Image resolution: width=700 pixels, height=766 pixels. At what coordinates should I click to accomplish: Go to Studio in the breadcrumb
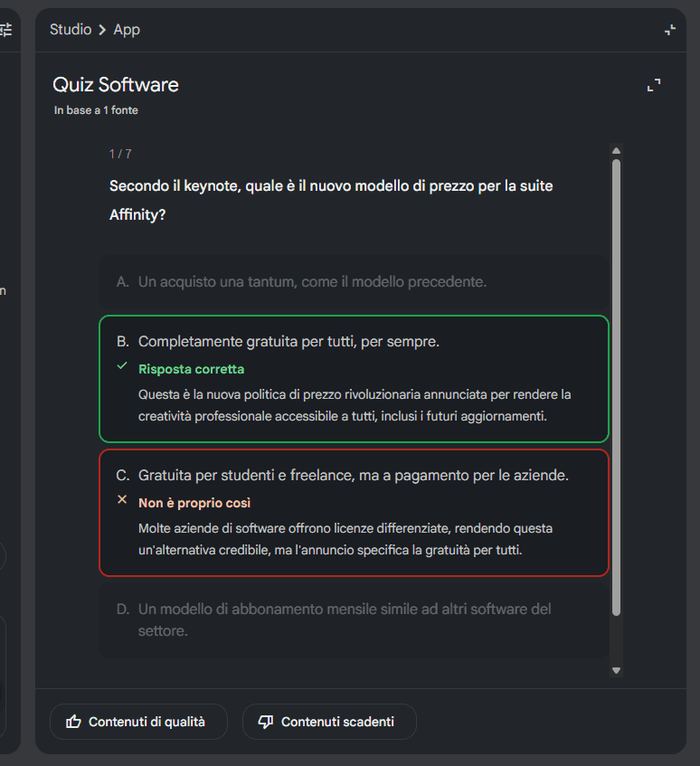71,30
